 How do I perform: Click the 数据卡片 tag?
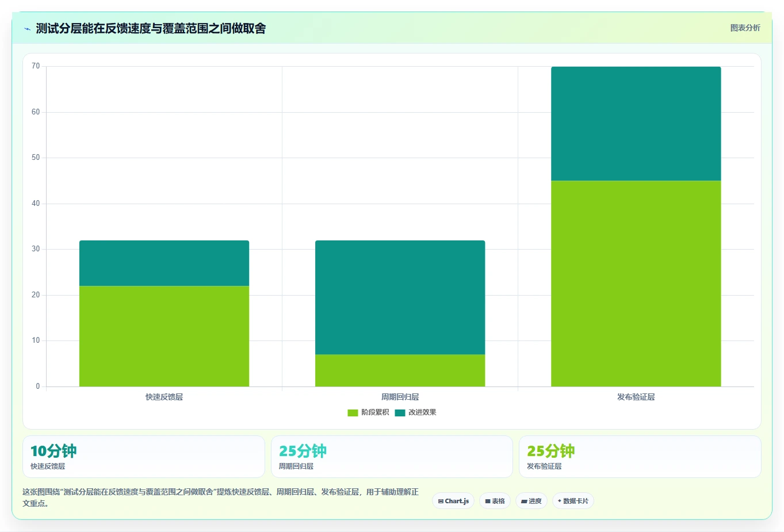tap(573, 501)
